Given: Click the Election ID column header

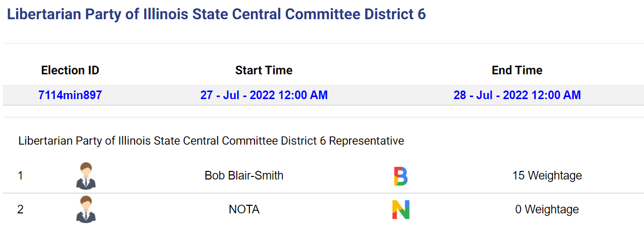Looking at the screenshot, I should (70, 70).
